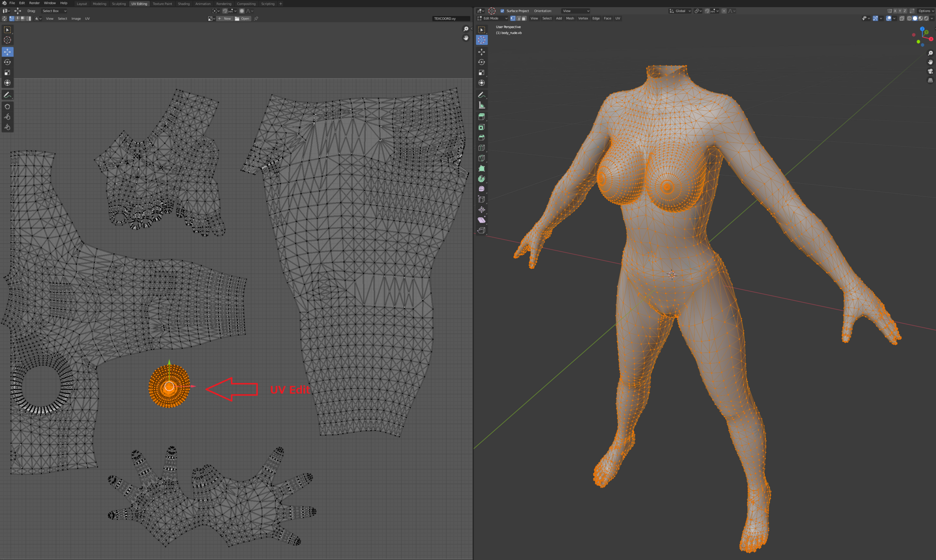The height and width of the screenshot is (560, 936).
Task: Select the 2D Cursor tool in UV editor
Action: coord(7,40)
